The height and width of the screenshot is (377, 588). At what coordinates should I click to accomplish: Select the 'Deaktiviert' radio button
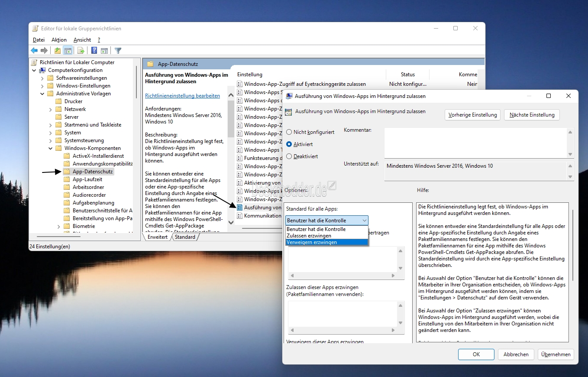coord(289,156)
